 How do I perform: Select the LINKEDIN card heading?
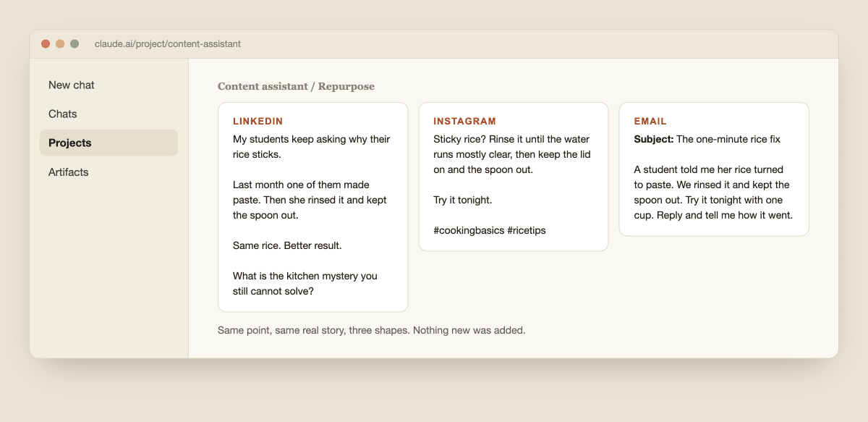(x=258, y=121)
